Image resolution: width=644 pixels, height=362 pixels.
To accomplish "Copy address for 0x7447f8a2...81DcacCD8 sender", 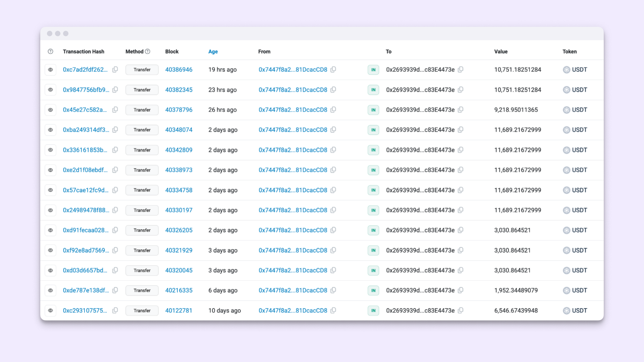I will [334, 70].
